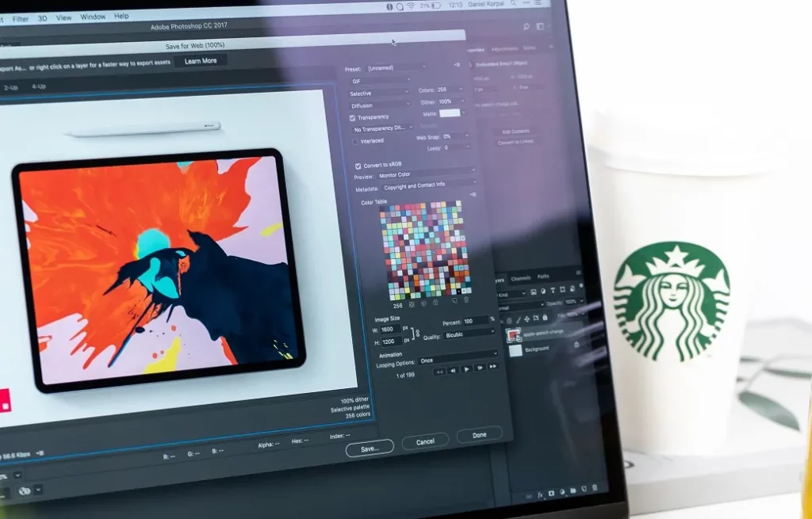This screenshot has width=812, height=519.
Task: Switch to the Channels panel tab
Action: click(520, 278)
